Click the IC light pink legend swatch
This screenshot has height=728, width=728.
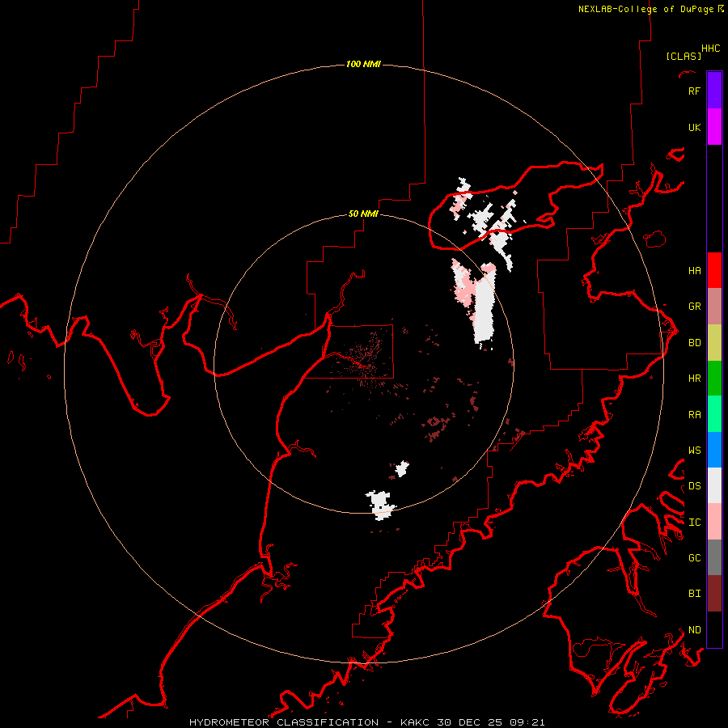pyautogui.click(x=714, y=522)
